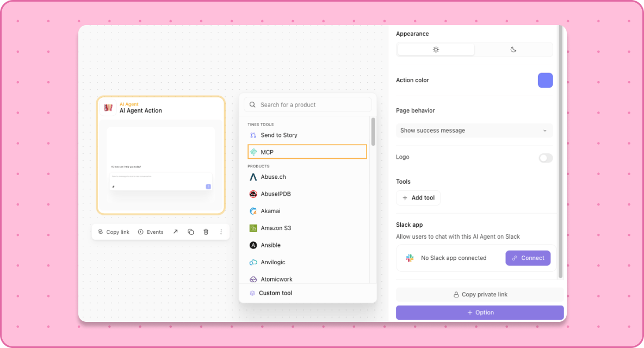Click the Custom tool layers icon
This screenshot has height=348, width=644.
click(x=252, y=293)
